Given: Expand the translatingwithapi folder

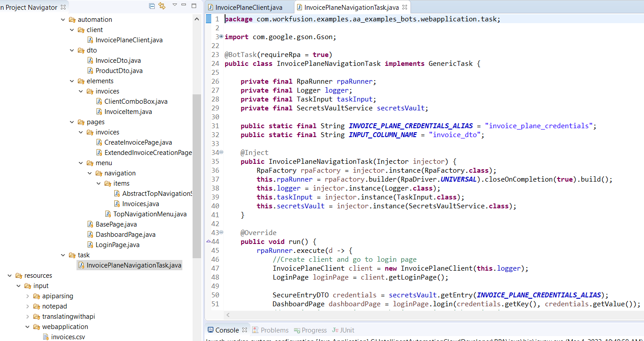Looking at the screenshot, I should click(x=27, y=317).
